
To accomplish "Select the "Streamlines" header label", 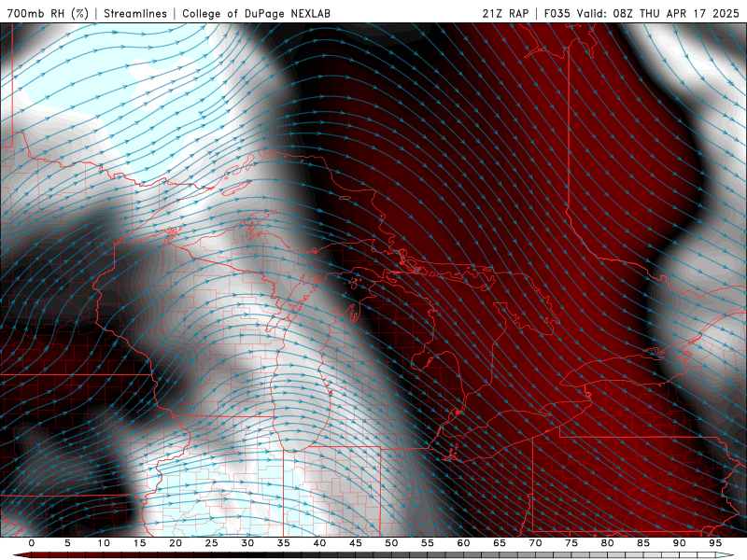I will point(135,13).
